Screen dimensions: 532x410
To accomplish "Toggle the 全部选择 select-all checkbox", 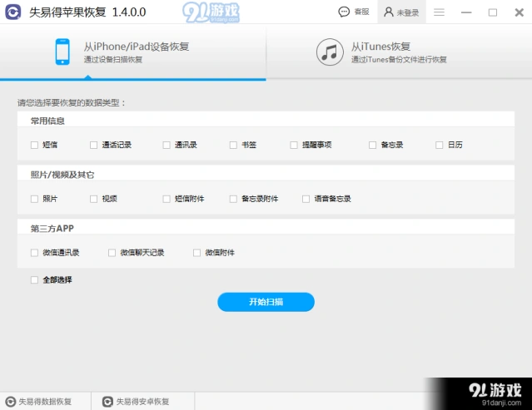I will [x=34, y=280].
